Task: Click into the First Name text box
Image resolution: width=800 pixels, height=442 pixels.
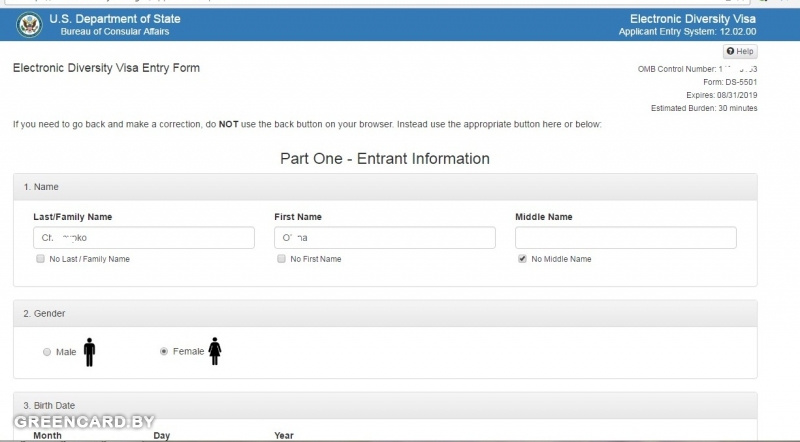Action: 384,238
